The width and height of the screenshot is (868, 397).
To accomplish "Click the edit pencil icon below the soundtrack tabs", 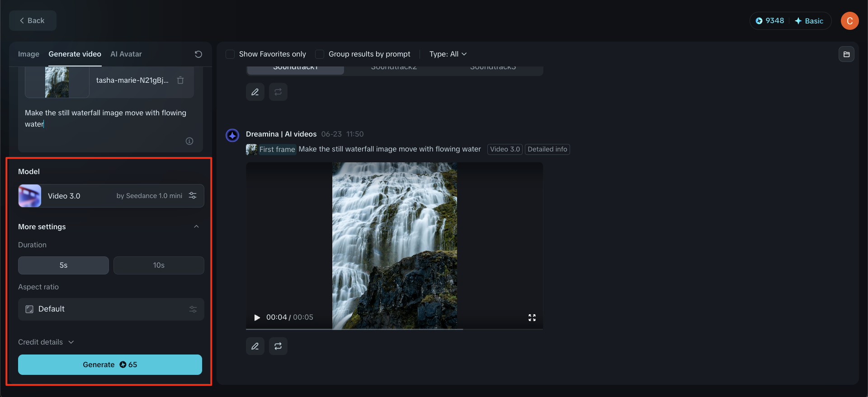I will (255, 92).
